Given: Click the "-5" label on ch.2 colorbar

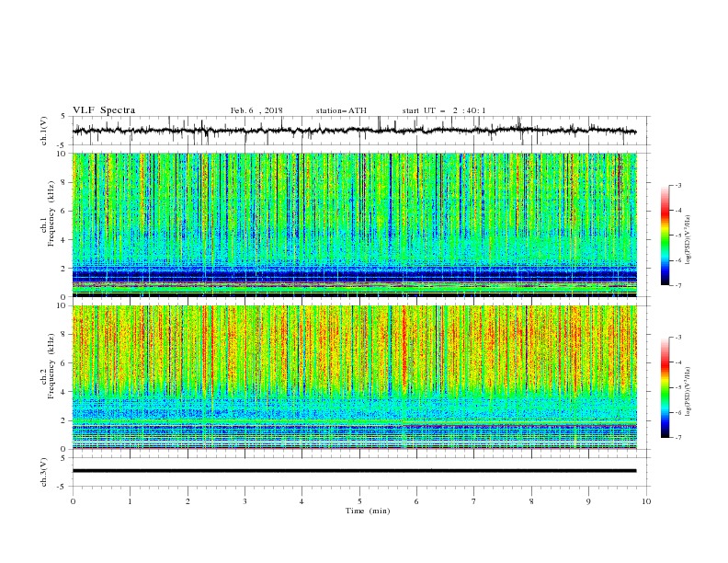Looking at the screenshot, I should point(678,387).
